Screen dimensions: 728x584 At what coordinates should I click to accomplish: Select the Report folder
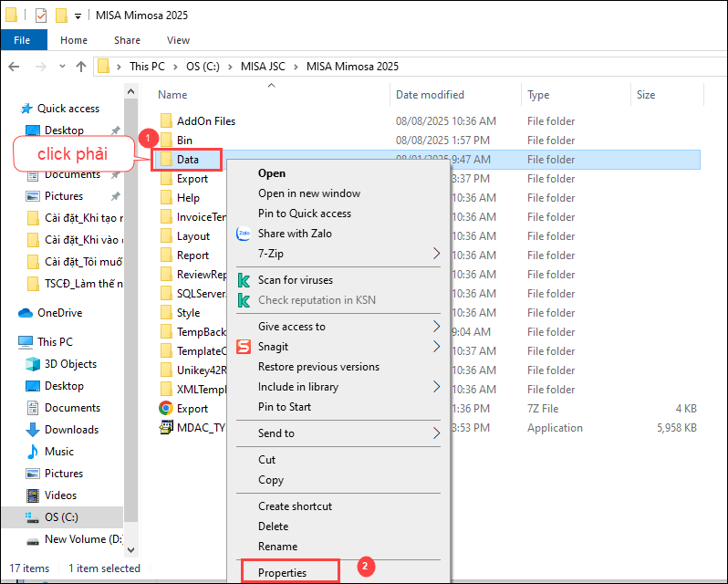pyautogui.click(x=192, y=255)
